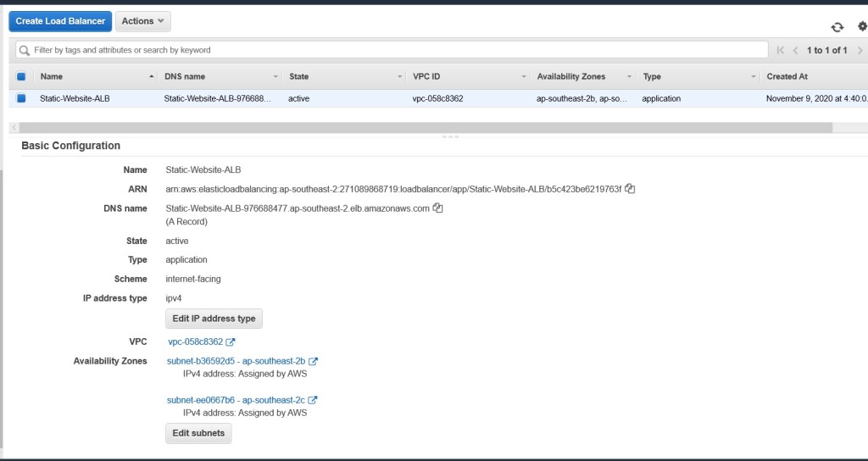
Task: Expand the DNS name column filter arrow
Action: click(x=275, y=77)
